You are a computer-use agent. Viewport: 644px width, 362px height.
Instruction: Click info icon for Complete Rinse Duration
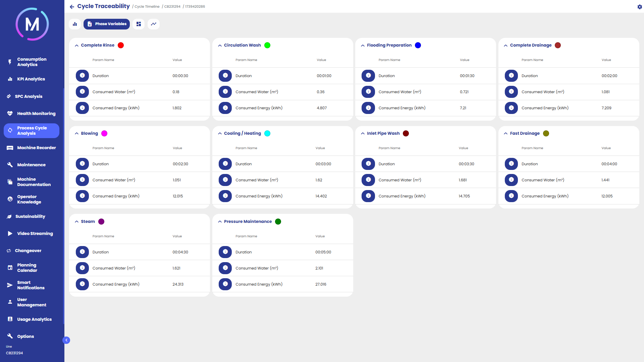[82, 76]
